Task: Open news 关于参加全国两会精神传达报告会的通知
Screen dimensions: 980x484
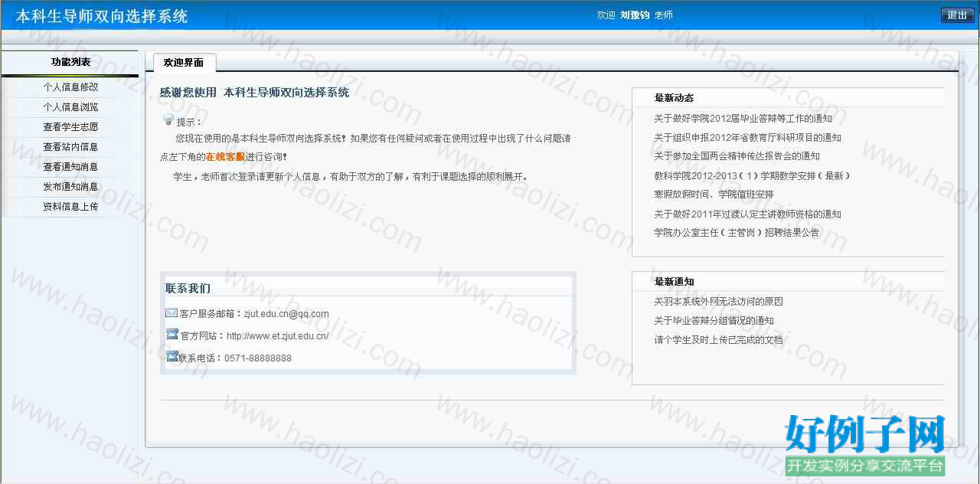Action: 737,156
